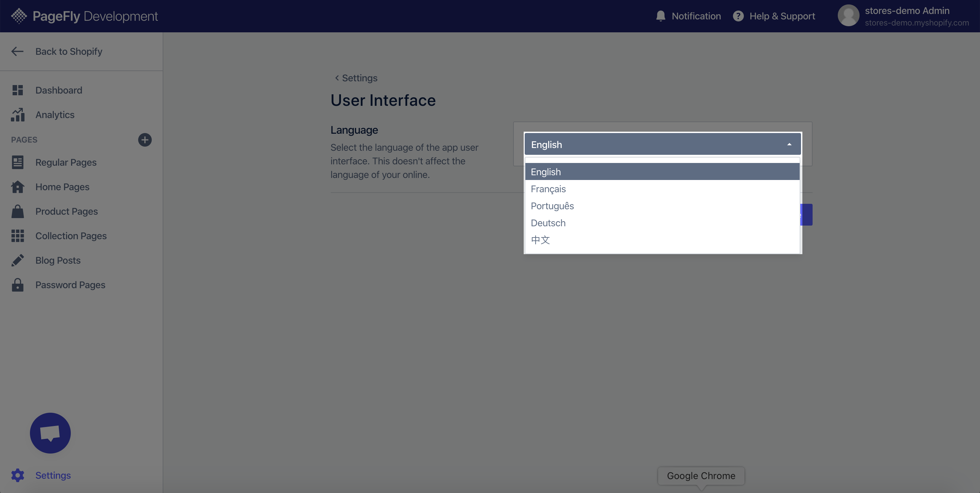Click the PageFly Development title
This screenshot has width=980, height=493.
(x=95, y=16)
